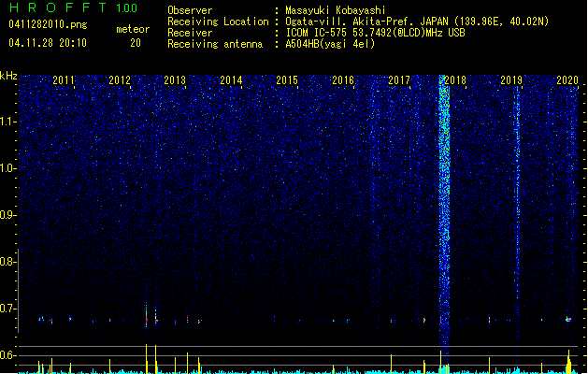The image size is (588, 374).
Task: Click the 0.8 kHz axis label
Action: point(8,262)
